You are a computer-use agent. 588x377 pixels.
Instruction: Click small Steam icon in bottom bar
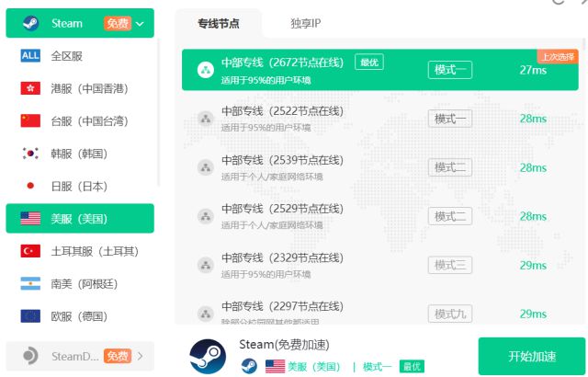pyautogui.click(x=249, y=366)
